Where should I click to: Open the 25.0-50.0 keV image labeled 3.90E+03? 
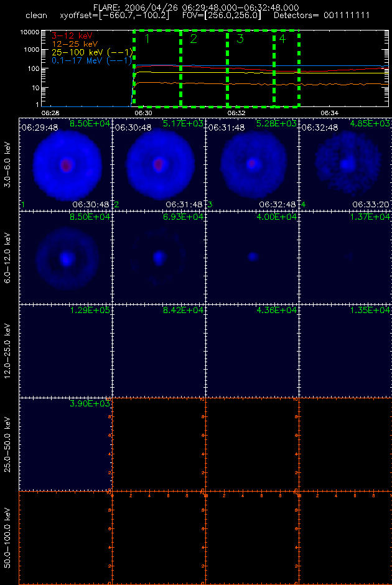point(65,444)
